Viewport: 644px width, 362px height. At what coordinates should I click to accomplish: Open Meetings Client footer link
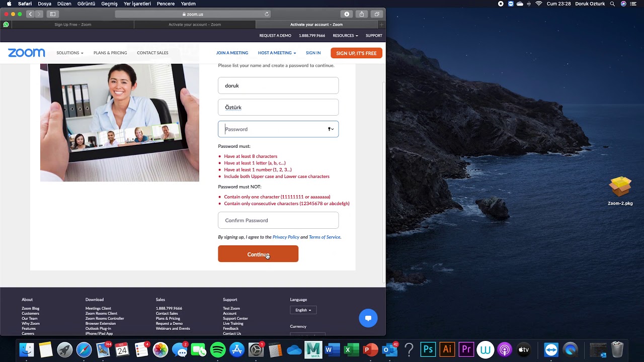[98, 308]
